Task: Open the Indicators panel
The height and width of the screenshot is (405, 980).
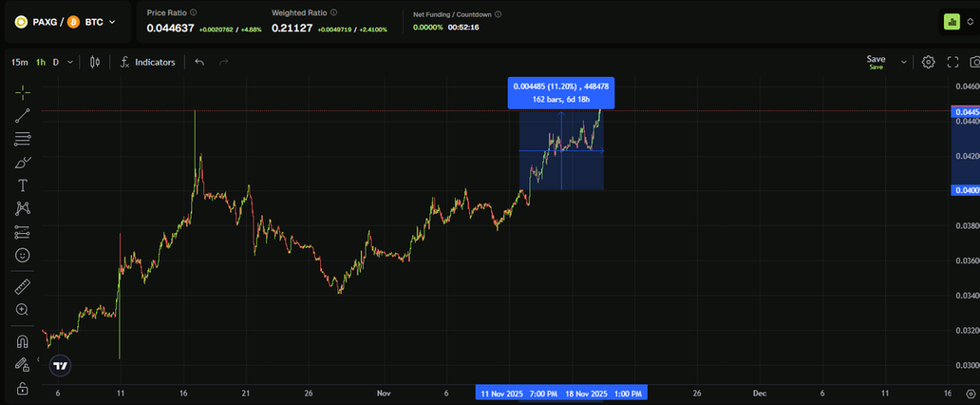Action: [x=147, y=62]
